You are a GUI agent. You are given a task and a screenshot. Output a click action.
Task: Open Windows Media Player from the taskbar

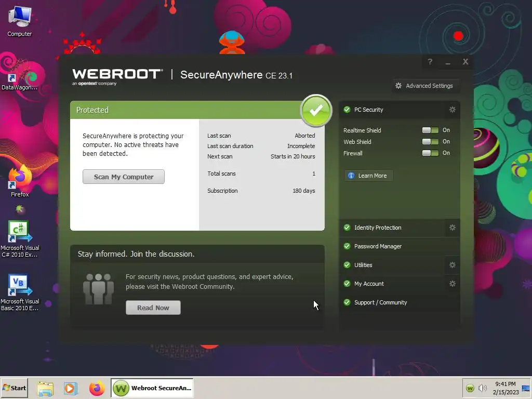71,388
